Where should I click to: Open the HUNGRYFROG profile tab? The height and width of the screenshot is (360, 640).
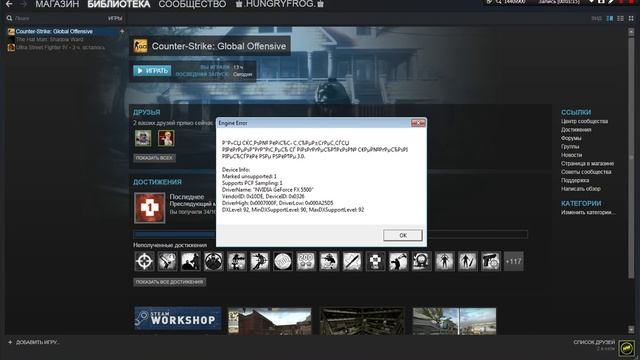280,4
